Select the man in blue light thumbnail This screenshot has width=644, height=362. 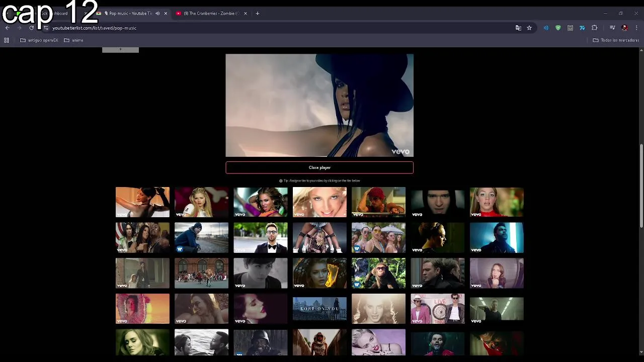(497, 237)
